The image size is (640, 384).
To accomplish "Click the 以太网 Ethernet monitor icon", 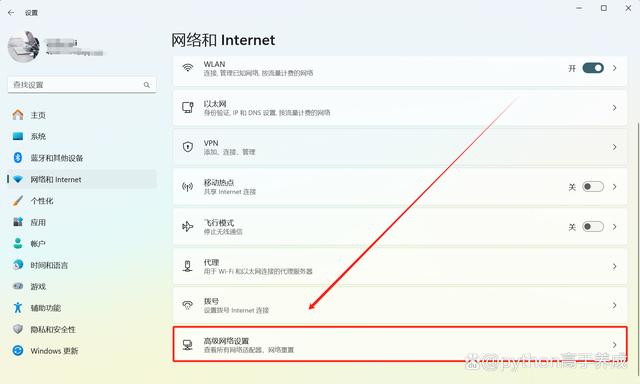I will point(188,107).
